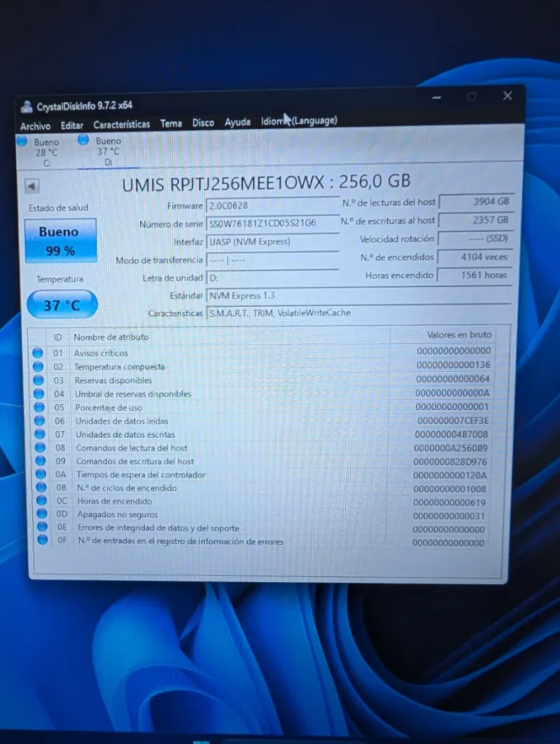Open the Ayuda menu
The height and width of the screenshot is (744, 560).
click(x=237, y=123)
